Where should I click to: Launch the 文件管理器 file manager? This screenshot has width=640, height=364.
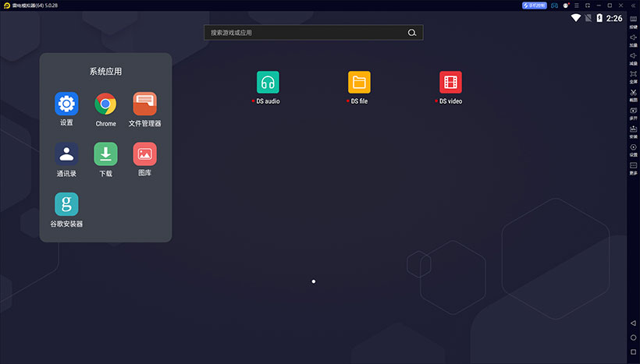(144, 104)
